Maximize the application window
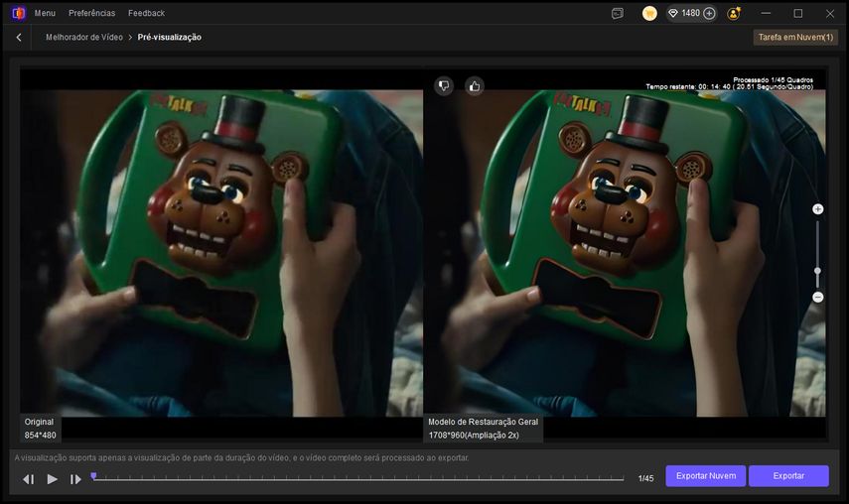The height and width of the screenshot is (504, 849). pos(798,14)
